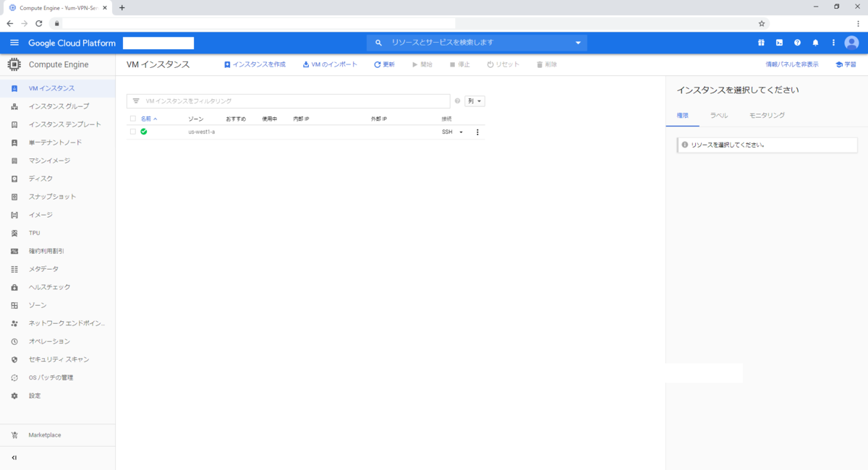Screen dimensions: 868x470
Task: Click the スナップショット sidebar icon
Action: point(14,197)
